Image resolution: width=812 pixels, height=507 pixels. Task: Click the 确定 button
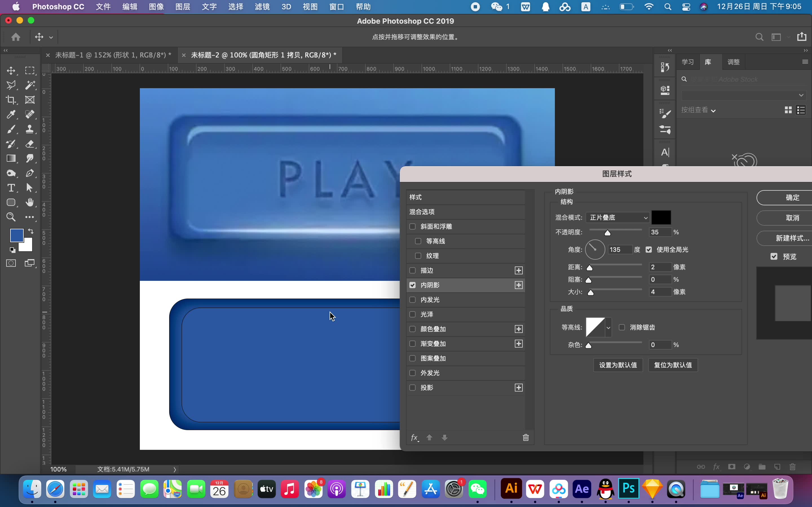tap(792, 197)
